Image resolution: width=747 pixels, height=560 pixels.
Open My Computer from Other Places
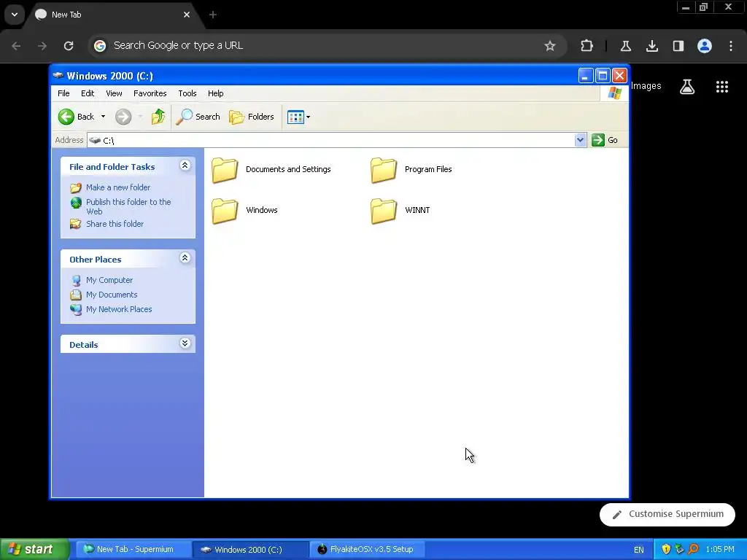tap(109, 280)
